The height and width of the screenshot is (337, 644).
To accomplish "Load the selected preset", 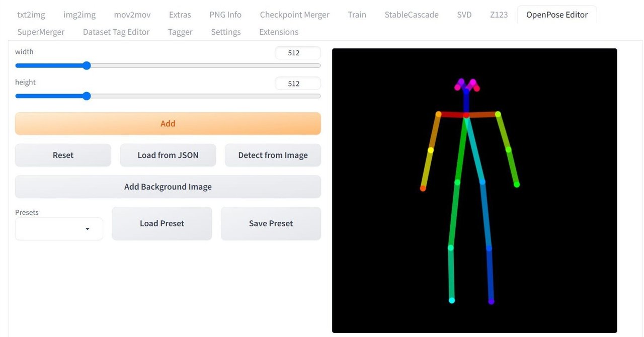I will (162, 223).
